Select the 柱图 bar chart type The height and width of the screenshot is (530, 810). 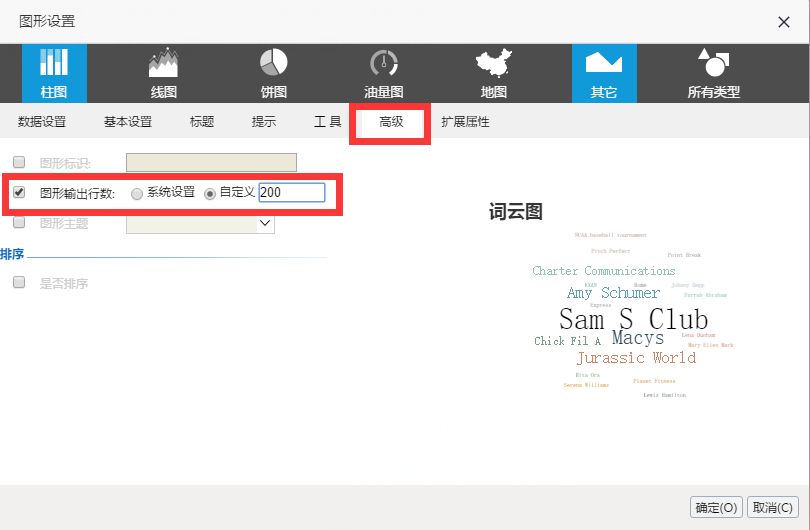54,73
